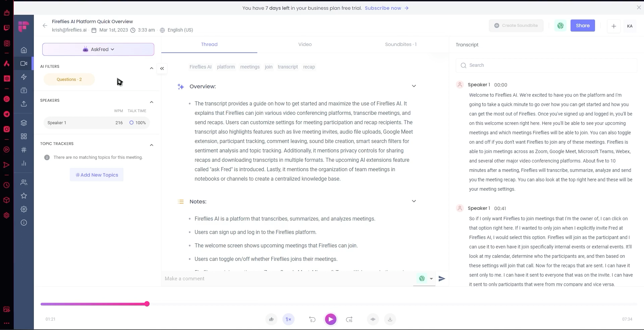Click the 'join' keyword tag
Screen dimensions: 644x330
(x=269, y=67)
